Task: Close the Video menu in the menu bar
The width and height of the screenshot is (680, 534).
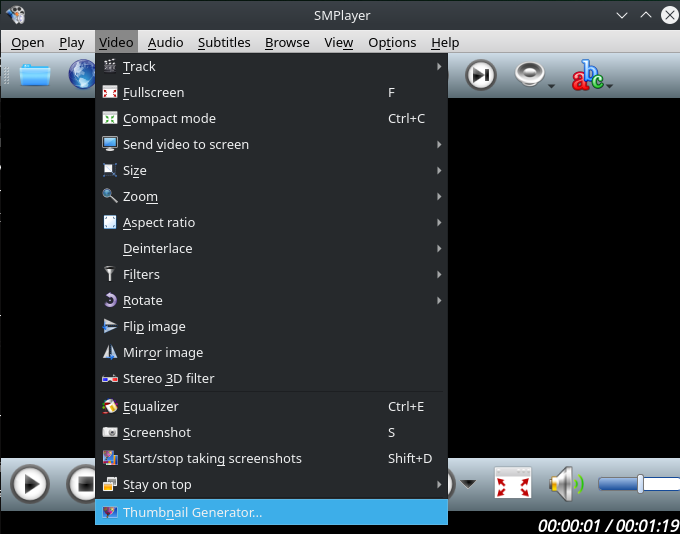Action: (116, 43)
